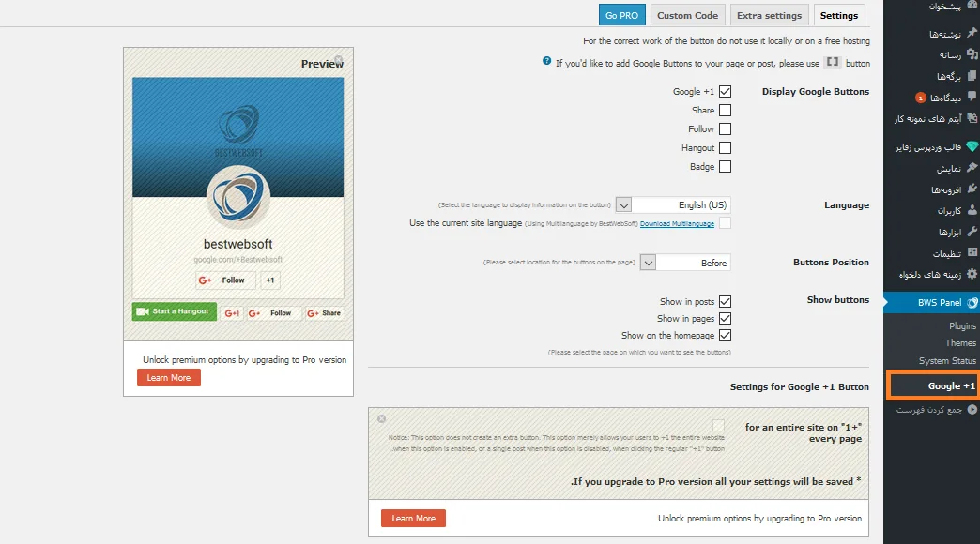
Task: Open the Themes submenu item
Action: [x=960, y=342]
